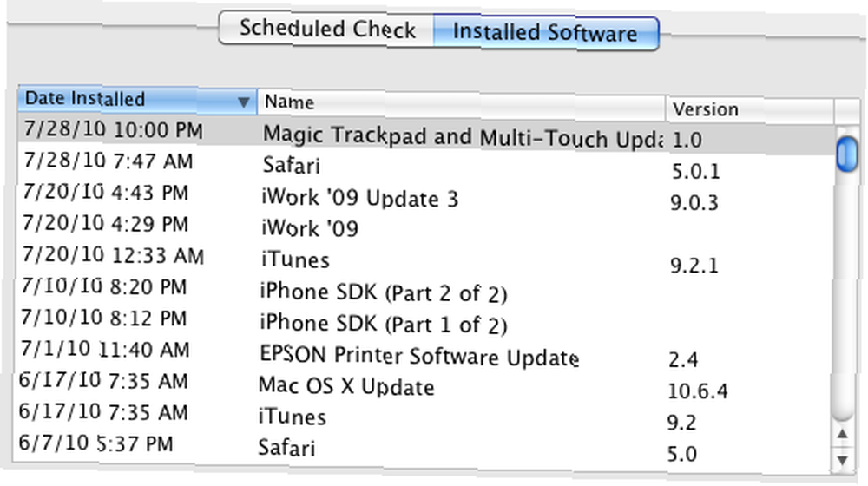Switch to the Scheduled Check tab
The image size is (868, 486).
pos(326,29)
